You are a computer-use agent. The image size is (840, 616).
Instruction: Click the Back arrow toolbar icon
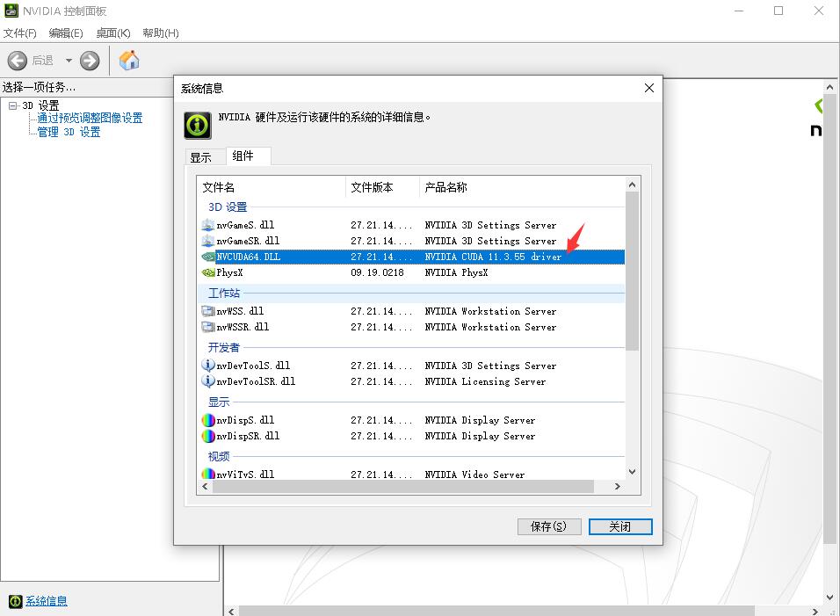coord(18,61)
